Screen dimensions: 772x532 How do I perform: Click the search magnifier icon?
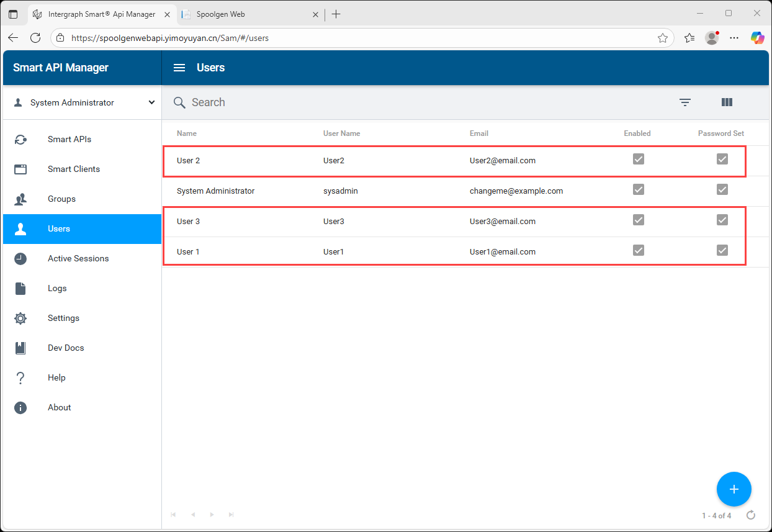179,102
